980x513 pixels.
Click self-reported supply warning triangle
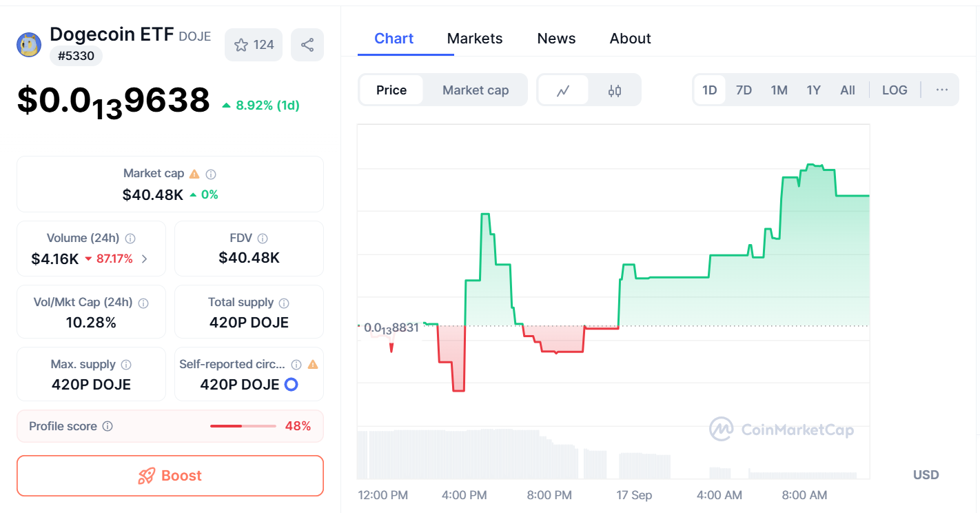[x=313, y=364]
